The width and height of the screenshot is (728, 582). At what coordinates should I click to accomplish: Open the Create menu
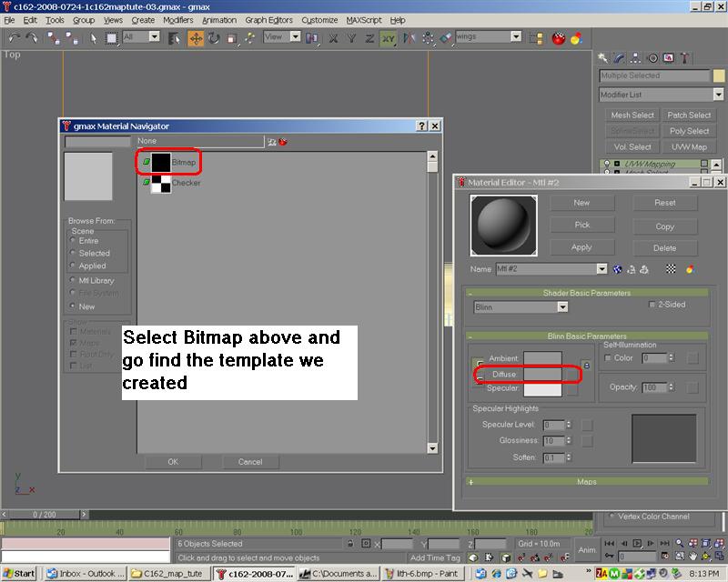tap(143, 20)
